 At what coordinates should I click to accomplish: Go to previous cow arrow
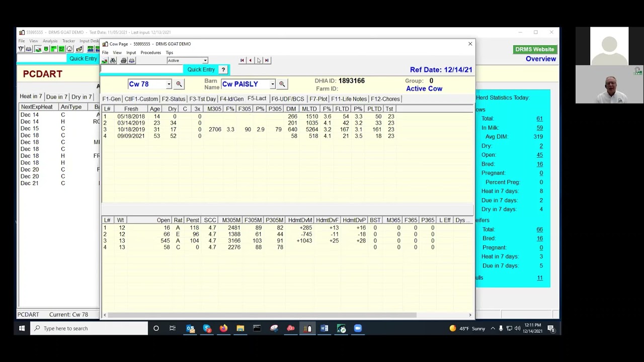point(250,60)
